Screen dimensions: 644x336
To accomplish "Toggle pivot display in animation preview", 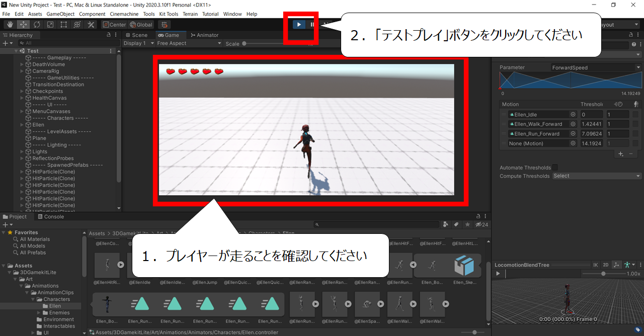I will [617, 265].
